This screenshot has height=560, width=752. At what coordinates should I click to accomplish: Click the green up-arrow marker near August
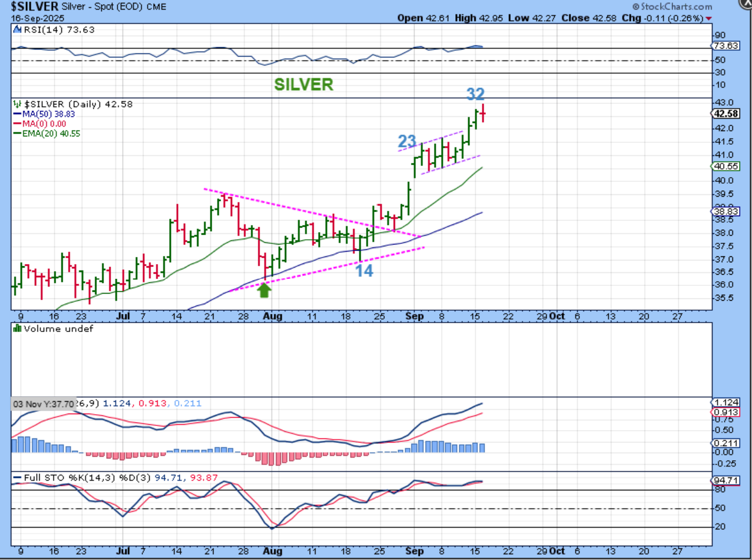(x=264, y=289)
